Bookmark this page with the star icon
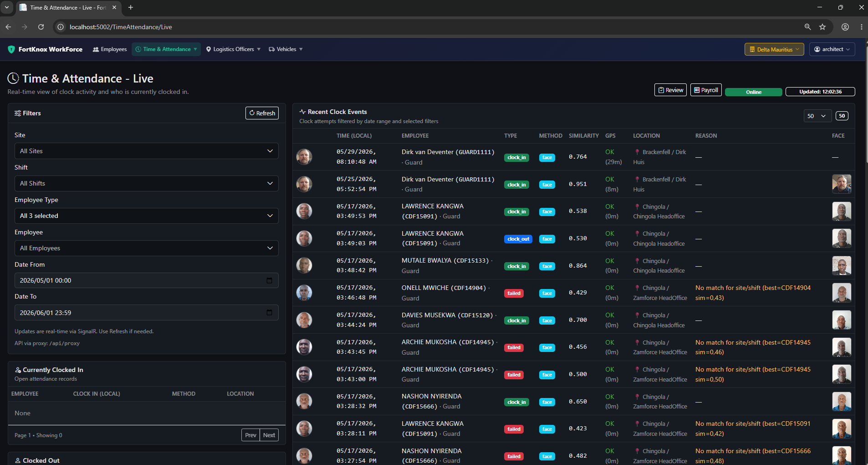This screenshot has width=868, height=465. coord(822,27)
